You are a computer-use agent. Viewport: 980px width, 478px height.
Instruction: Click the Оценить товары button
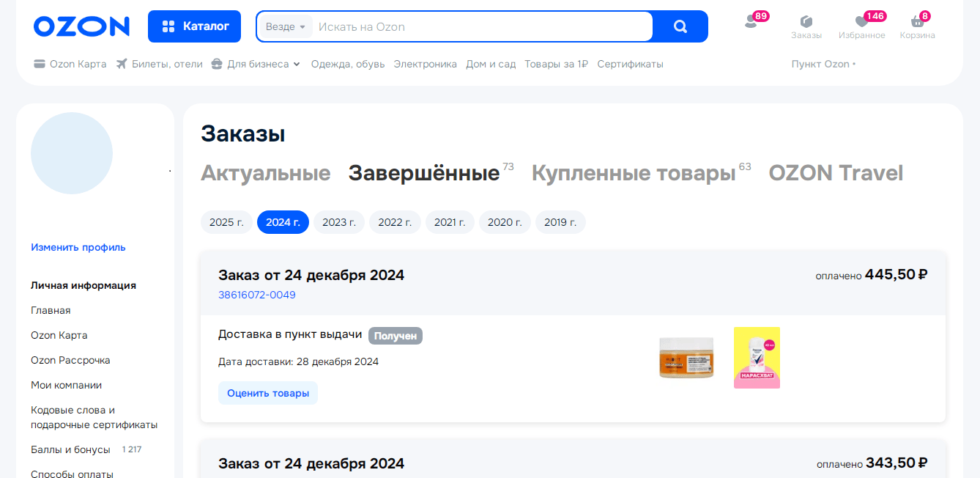coord(268,393)
